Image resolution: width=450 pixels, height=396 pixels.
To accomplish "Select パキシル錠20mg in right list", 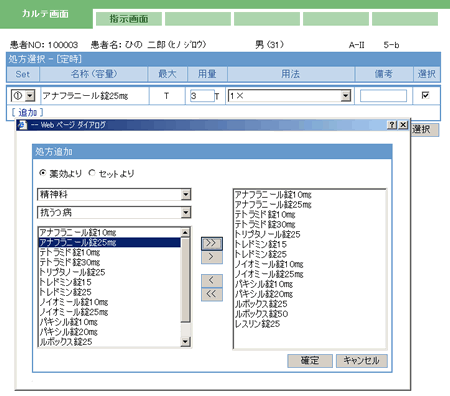I will pos(310,294).
